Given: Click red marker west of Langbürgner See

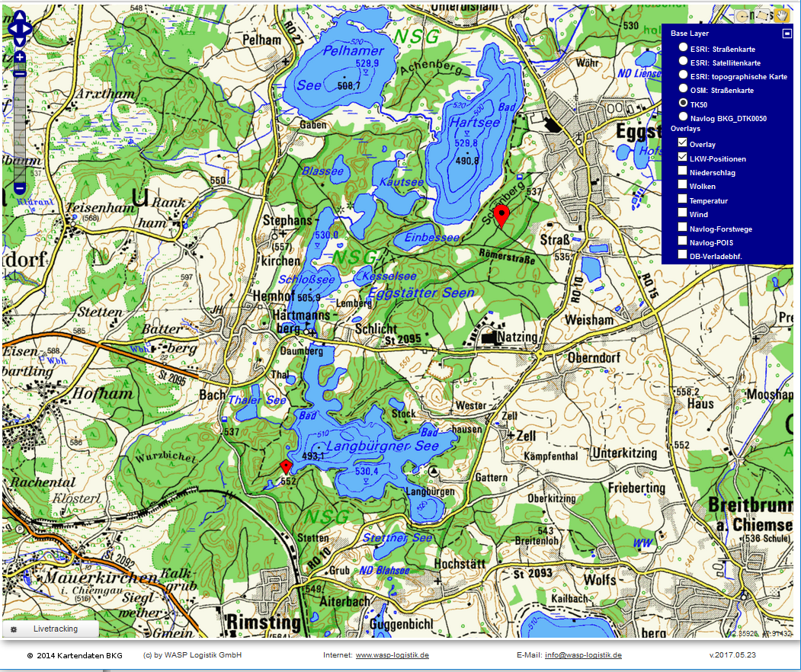Looking at the screenshot, I should tap(286, 466).
